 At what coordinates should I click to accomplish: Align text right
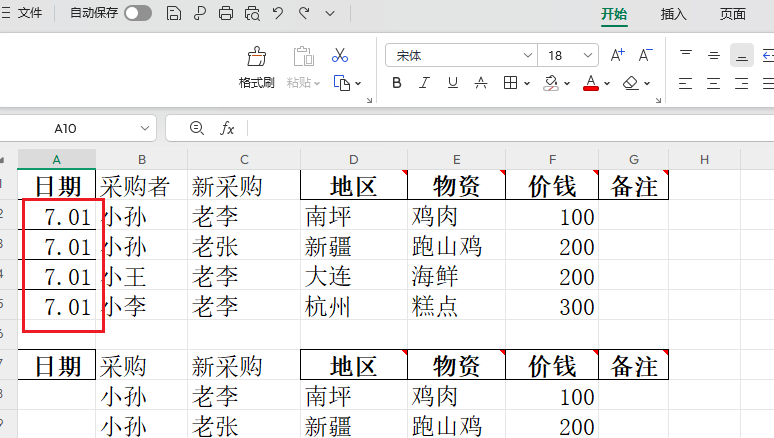pos(741,83)
